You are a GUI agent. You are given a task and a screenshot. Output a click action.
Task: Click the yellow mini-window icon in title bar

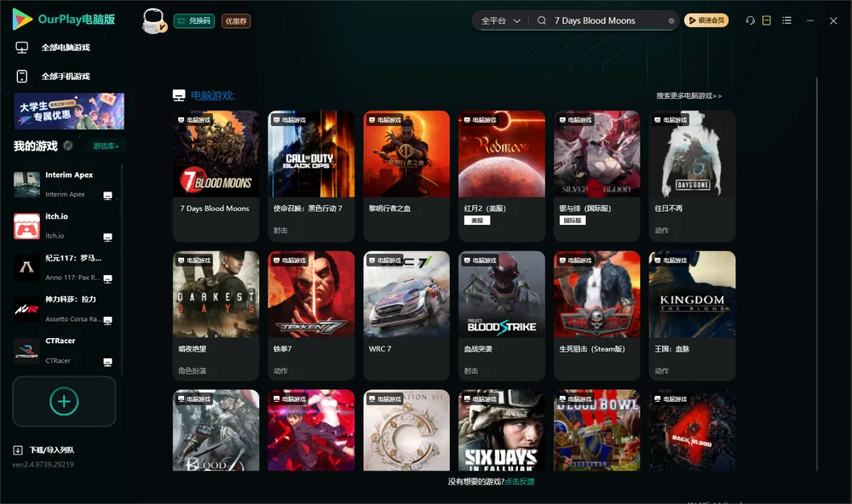[x=767, y=20]
